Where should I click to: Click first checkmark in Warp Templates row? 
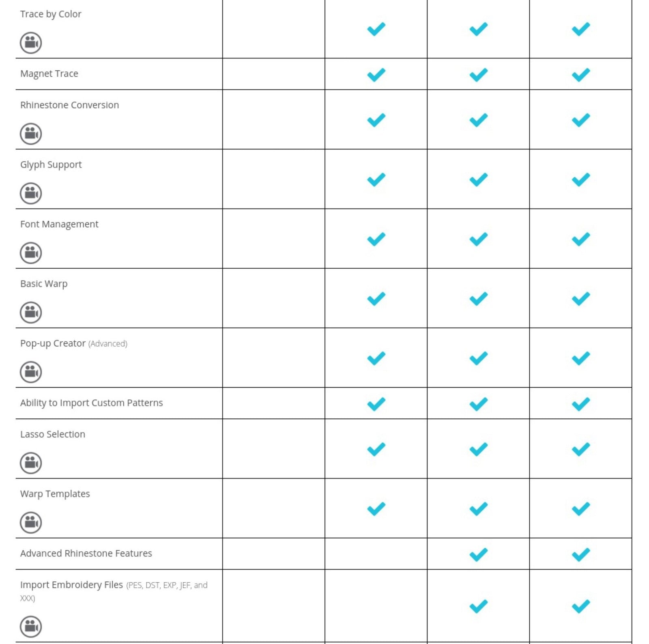coord(376,508)
